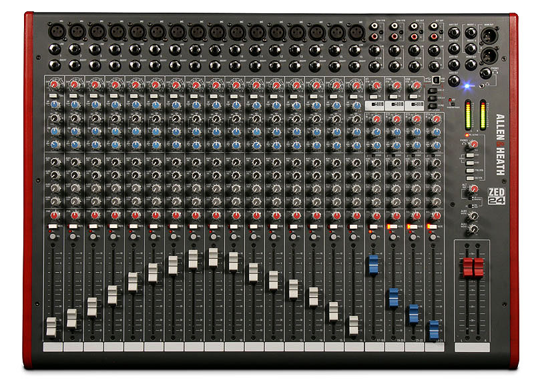Select the channel 1 white label strip

click(53, 347)
